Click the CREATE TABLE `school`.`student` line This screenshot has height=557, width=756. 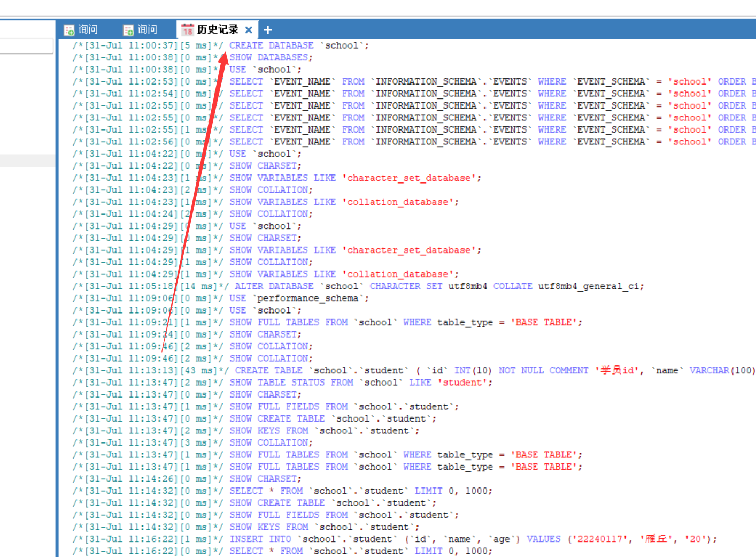coord(414,370)
